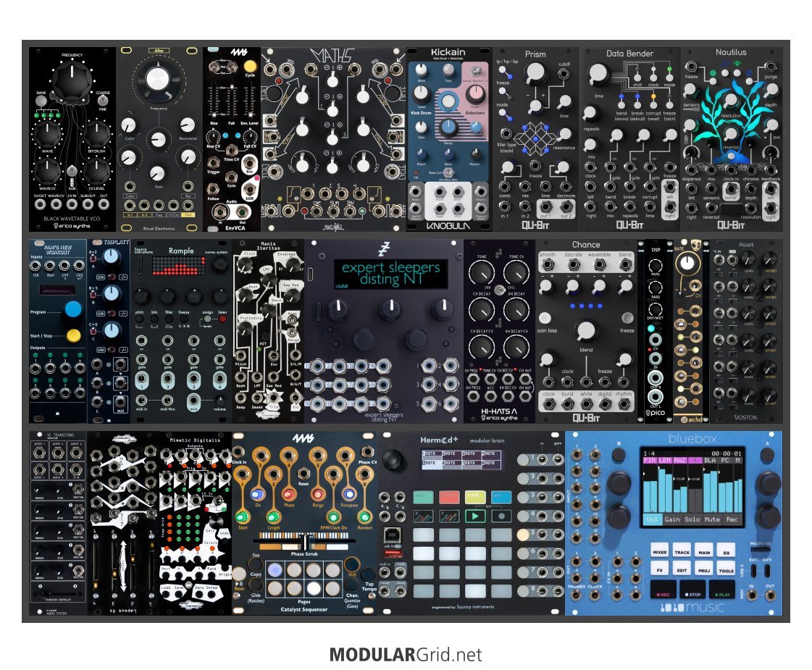Click Hermod+ track 8 round button

pos(523,590)
